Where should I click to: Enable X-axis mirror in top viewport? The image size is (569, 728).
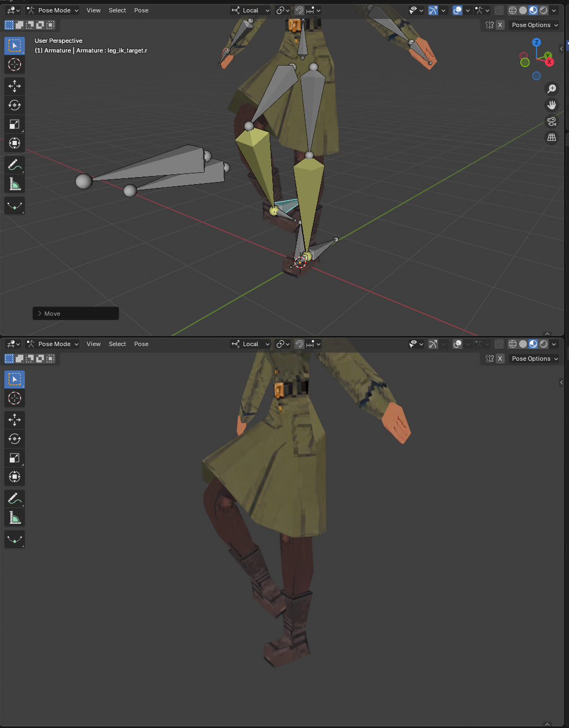click(500, 25)
